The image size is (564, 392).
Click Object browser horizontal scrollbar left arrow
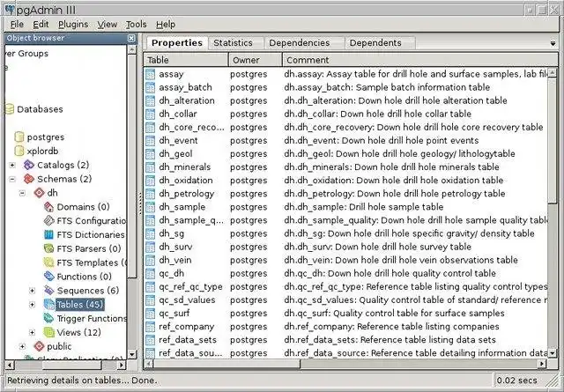pos(10,365)
